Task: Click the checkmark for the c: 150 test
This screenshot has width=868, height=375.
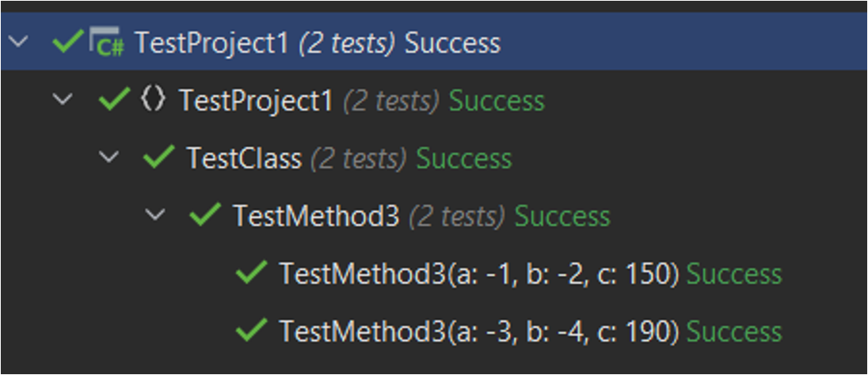Action: click(x=252, y=274)
